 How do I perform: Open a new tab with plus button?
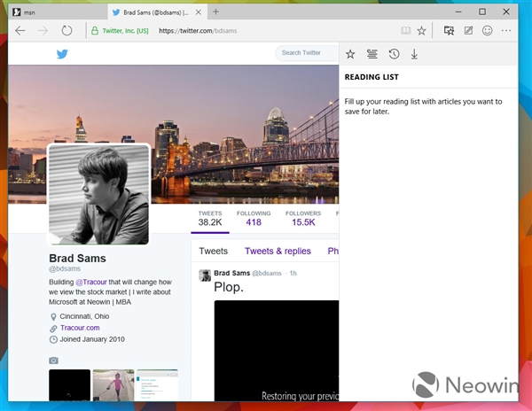click(x=216, y=12)
